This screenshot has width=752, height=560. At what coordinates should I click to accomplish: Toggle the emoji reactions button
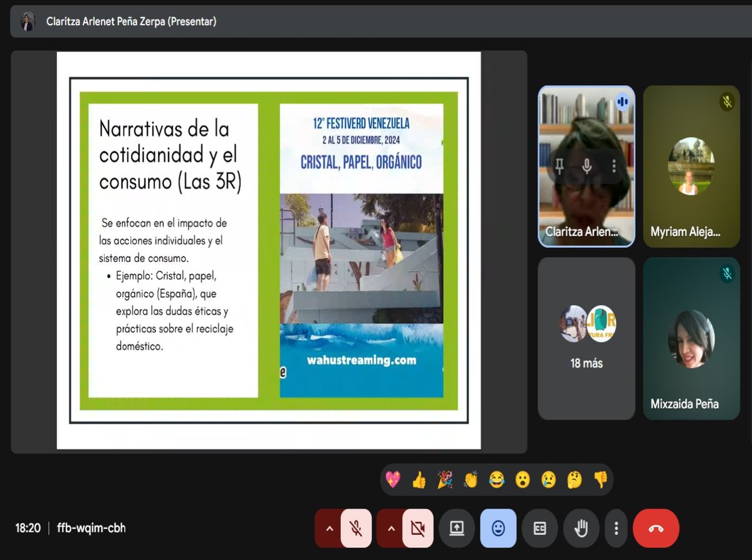coord(498,529)
